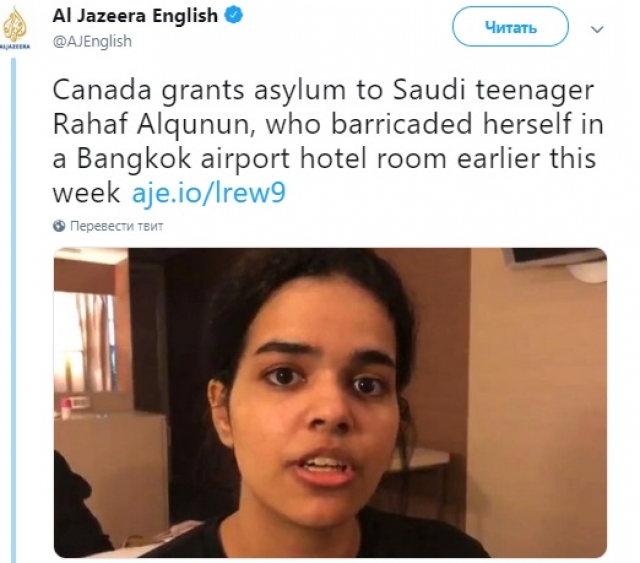The width and height of the screenshot is (640, 563).
Task: Click the word week before the link
Action: pyautogui.click(x=86, y=193)
